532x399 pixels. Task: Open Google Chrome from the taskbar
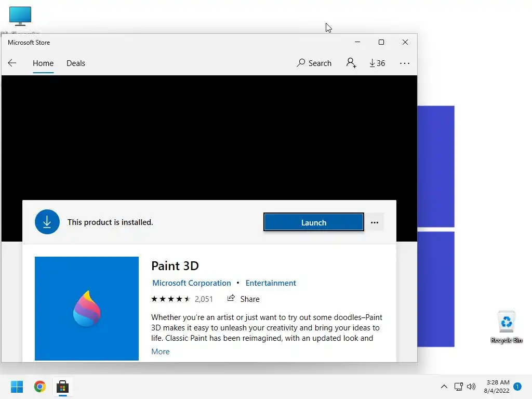point(39,387)
